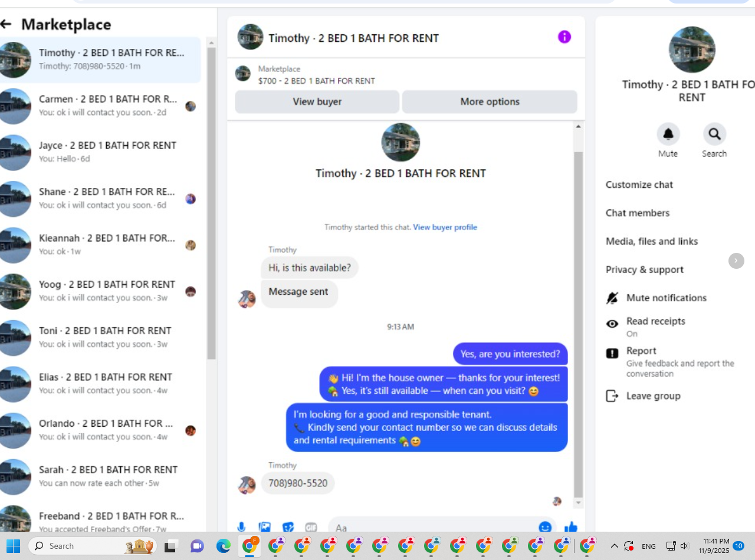
Task: Open the GIF picker
Action: click(311, 527)
